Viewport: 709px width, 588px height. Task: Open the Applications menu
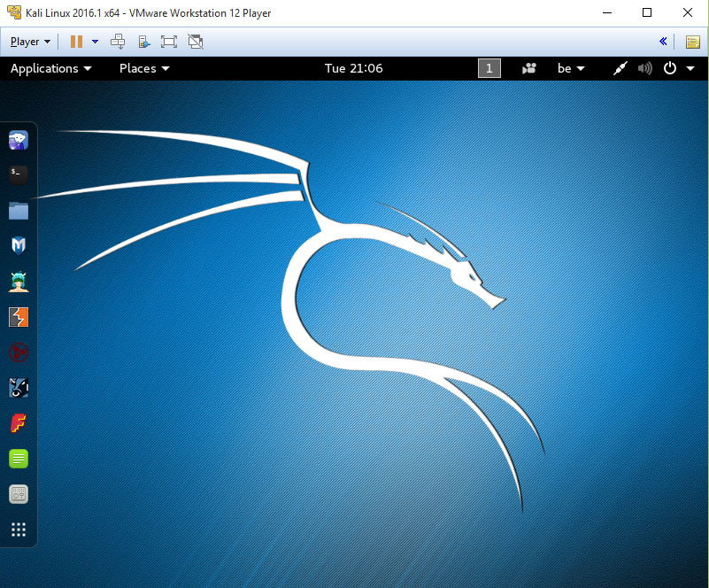point(51,68)
